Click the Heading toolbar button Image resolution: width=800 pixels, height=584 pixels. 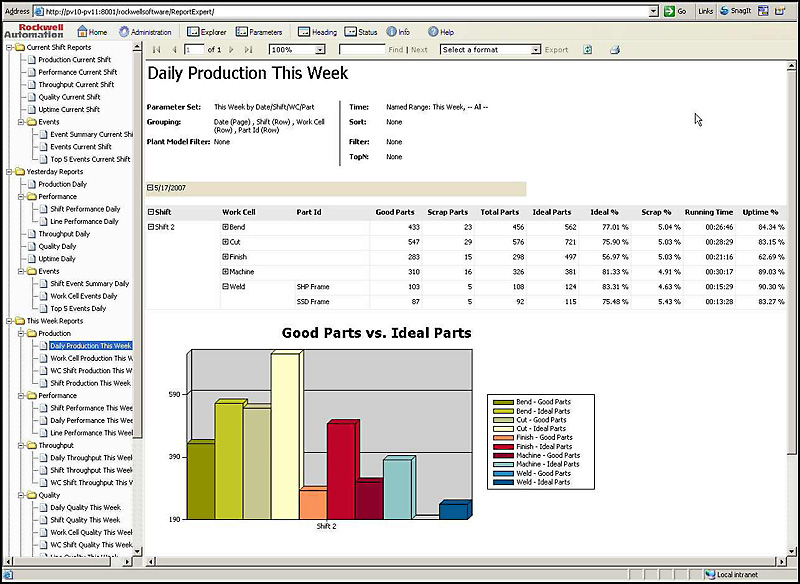318,32
